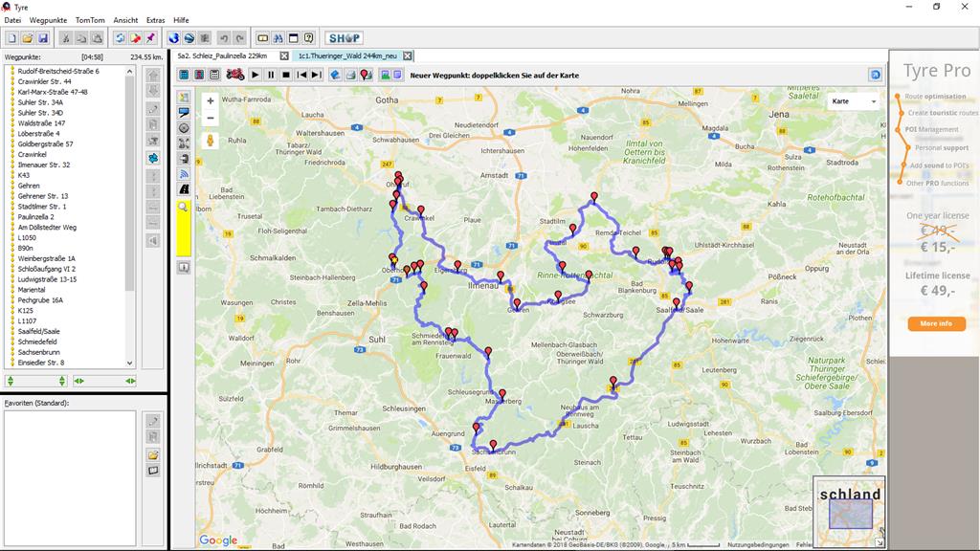The image size is (980, 551).
Task: Select waypoint Einsiedler Str. 8
Action: point(40,363)
